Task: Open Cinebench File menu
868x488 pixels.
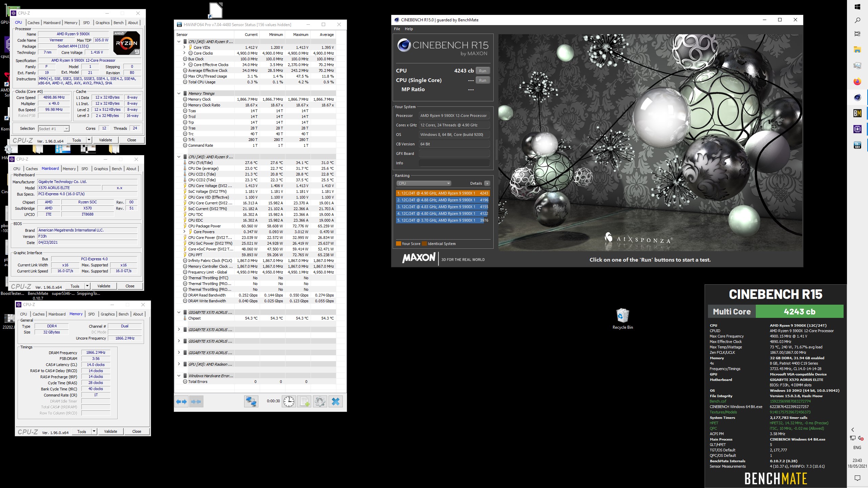Action: point(397,29)
